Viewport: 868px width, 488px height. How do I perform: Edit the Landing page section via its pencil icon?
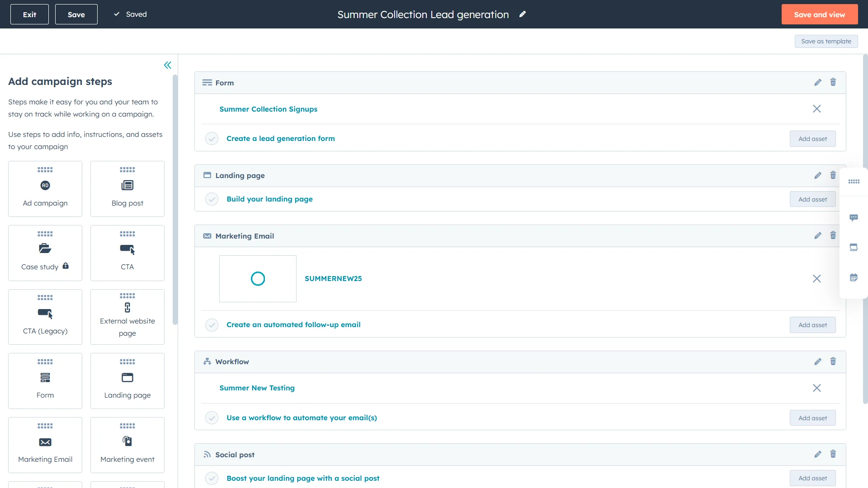tap(817, 175)
